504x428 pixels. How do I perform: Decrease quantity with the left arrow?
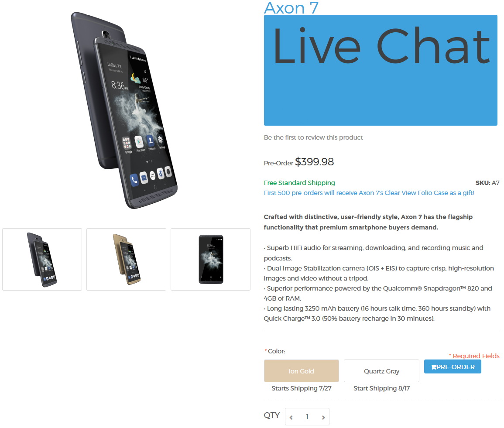(291, 417)
